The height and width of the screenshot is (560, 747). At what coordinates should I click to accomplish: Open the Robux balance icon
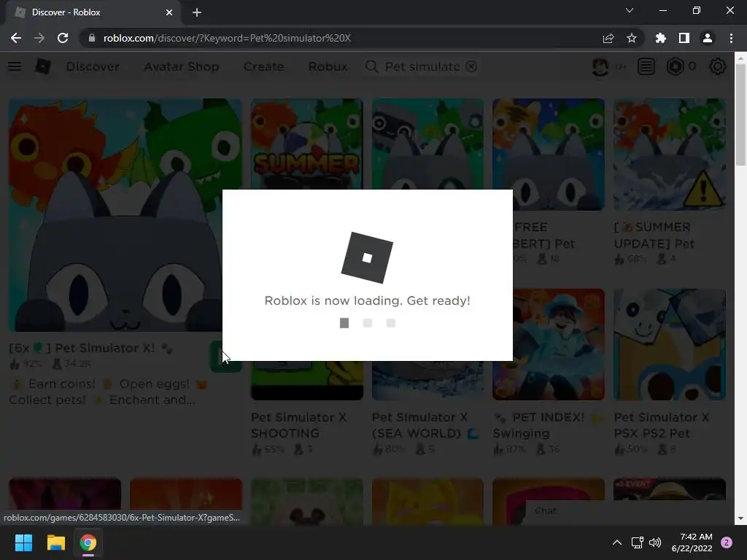click(x=675, y=66)
